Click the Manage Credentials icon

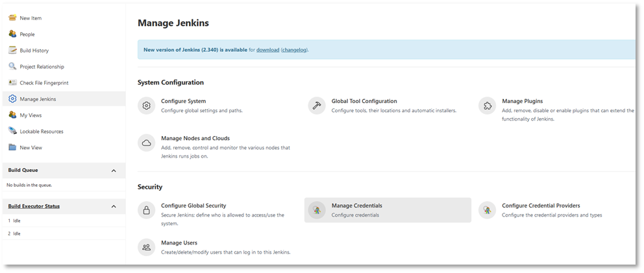317,209
